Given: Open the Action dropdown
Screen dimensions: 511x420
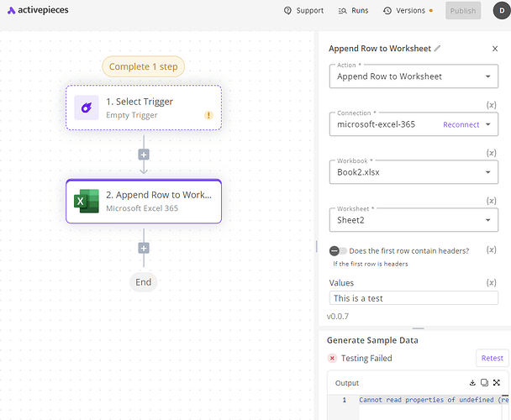Looking at the screenshot, I should (x=414, y=76).
